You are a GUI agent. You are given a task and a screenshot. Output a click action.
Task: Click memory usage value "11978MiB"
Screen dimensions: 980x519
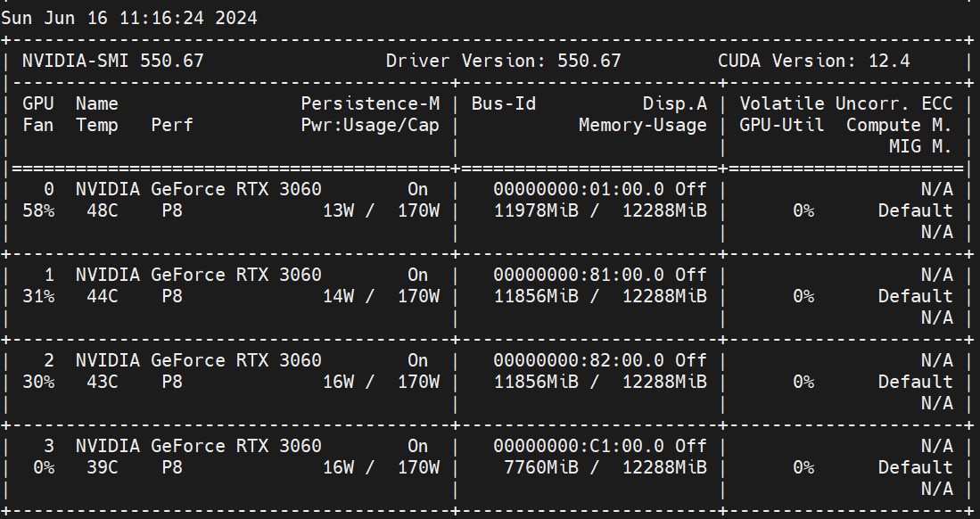coord(536,210)
